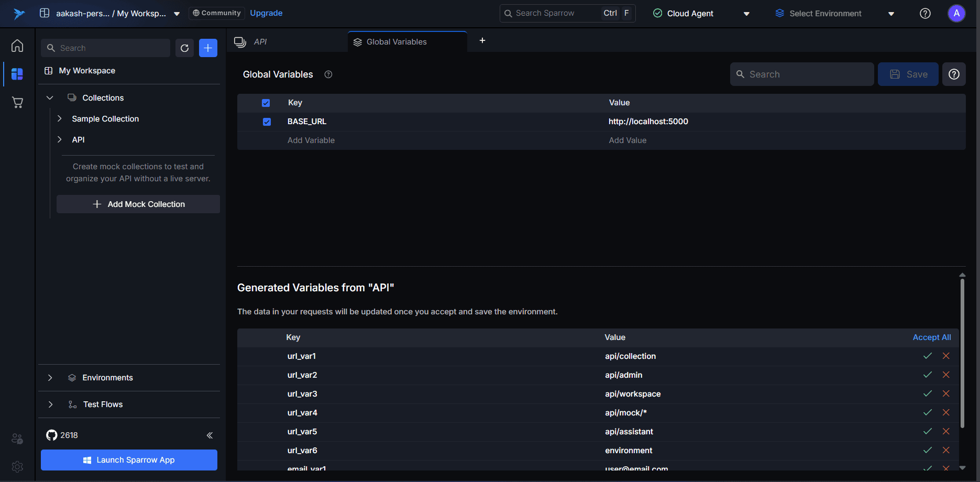Click the Sparrow bird logo
This screenshot has height=482, width=980.
(19, 14)
